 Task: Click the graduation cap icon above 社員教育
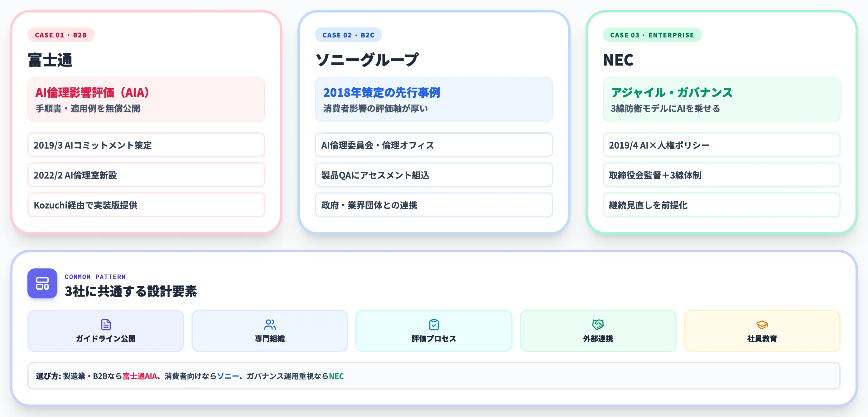pyautogui.click(x=762, y=324)
